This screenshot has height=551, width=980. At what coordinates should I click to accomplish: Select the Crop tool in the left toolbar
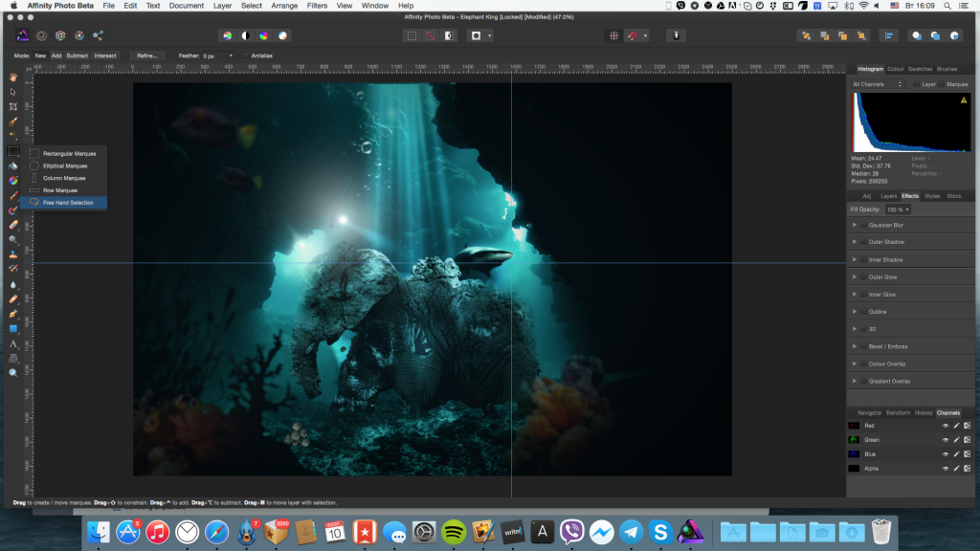click(x=13, y=106)
